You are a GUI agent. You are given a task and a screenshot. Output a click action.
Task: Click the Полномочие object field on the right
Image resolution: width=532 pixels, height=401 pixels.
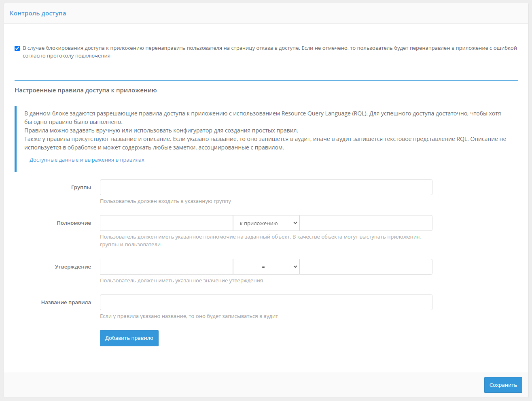tap(366, 223)
